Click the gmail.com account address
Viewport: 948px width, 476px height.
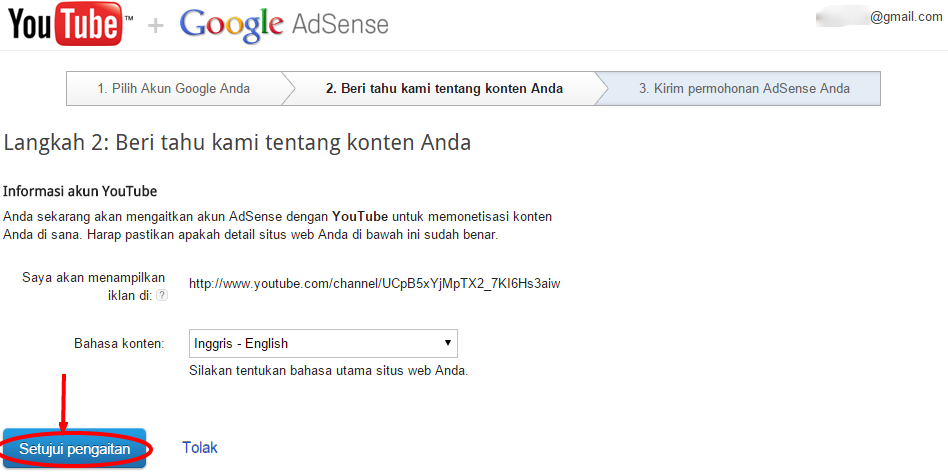coord(878,17)
